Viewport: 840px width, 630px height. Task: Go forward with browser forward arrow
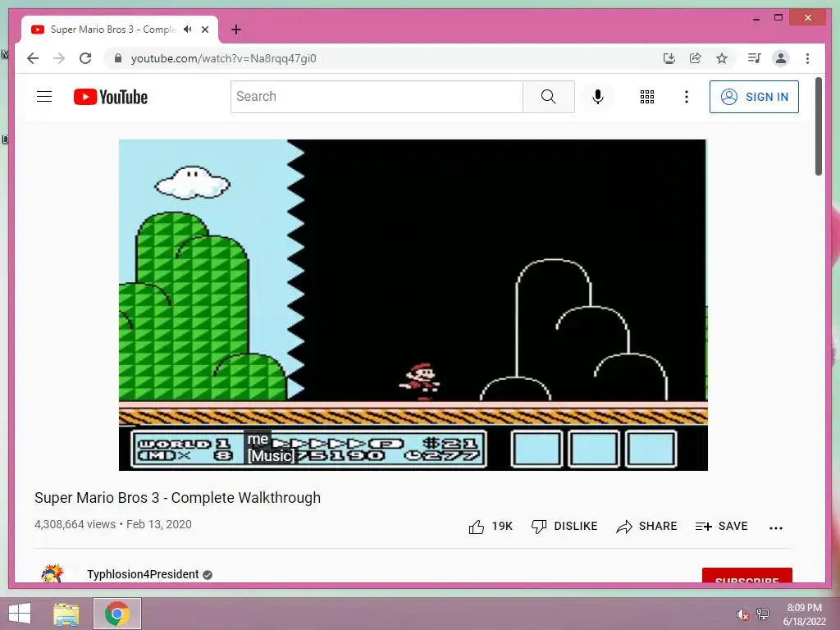point(59,58)
